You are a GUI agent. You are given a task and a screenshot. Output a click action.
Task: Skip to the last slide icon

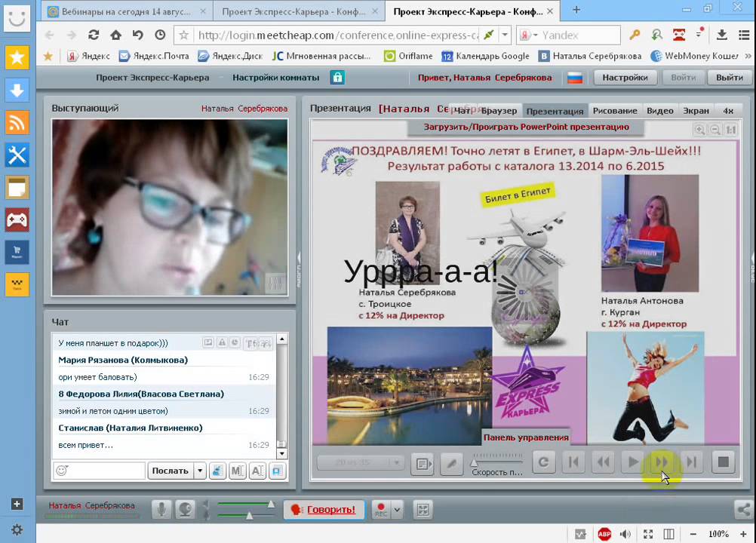[690, 462]
